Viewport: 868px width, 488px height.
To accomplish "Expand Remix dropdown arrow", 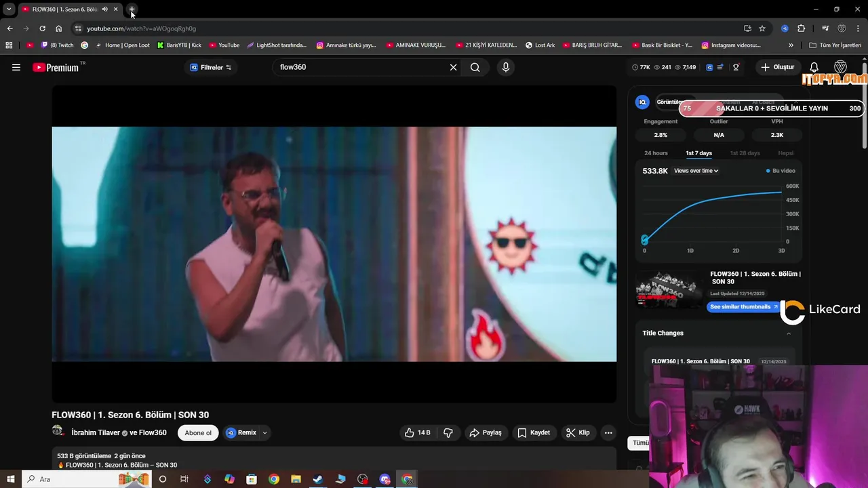I will click(264, 432).
